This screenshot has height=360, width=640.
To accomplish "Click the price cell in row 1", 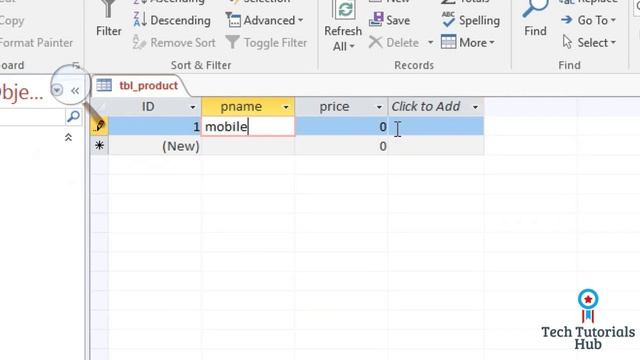I will tap(341, 127).
